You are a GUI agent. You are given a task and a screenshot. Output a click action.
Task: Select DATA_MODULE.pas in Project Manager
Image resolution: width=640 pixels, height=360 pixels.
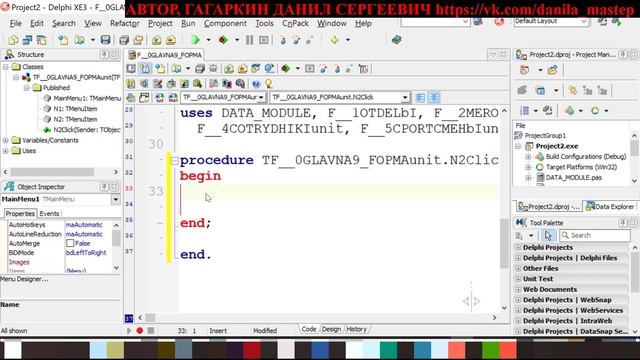(573, 178)
